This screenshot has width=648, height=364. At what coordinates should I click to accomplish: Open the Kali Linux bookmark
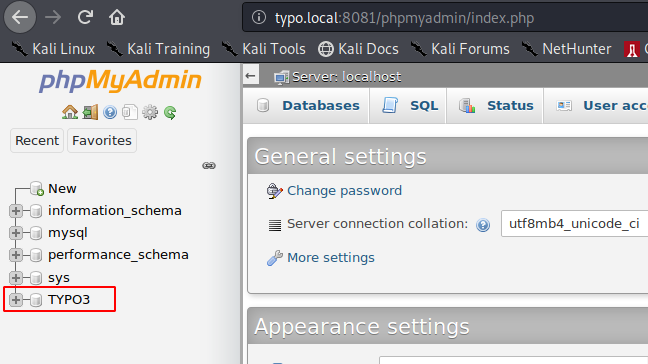click(x=53, y=49)
